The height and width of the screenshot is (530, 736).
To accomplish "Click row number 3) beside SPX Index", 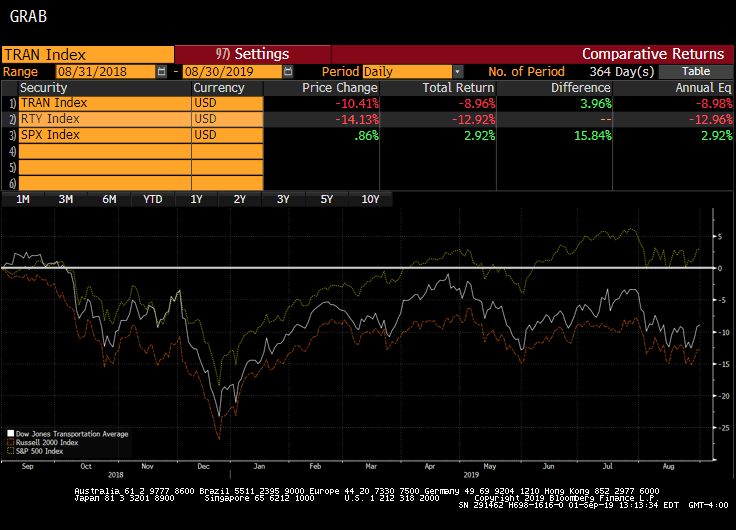I will (12, 136).
